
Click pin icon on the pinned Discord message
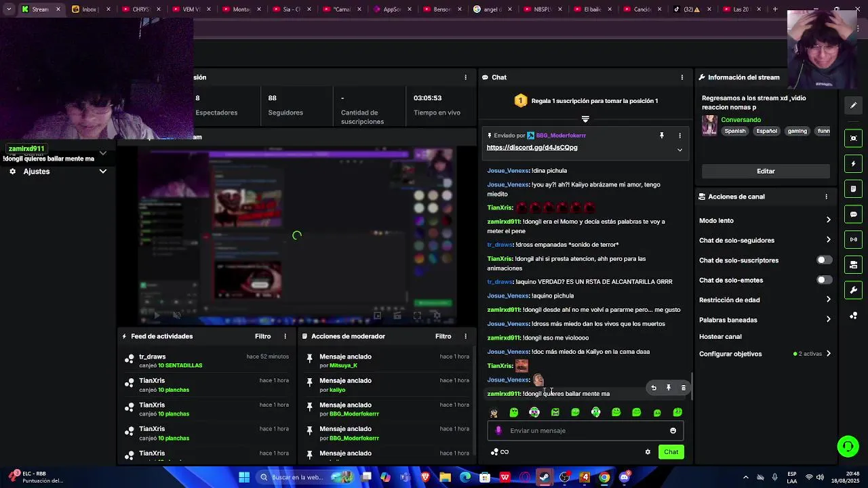click(x=662, y=136)
